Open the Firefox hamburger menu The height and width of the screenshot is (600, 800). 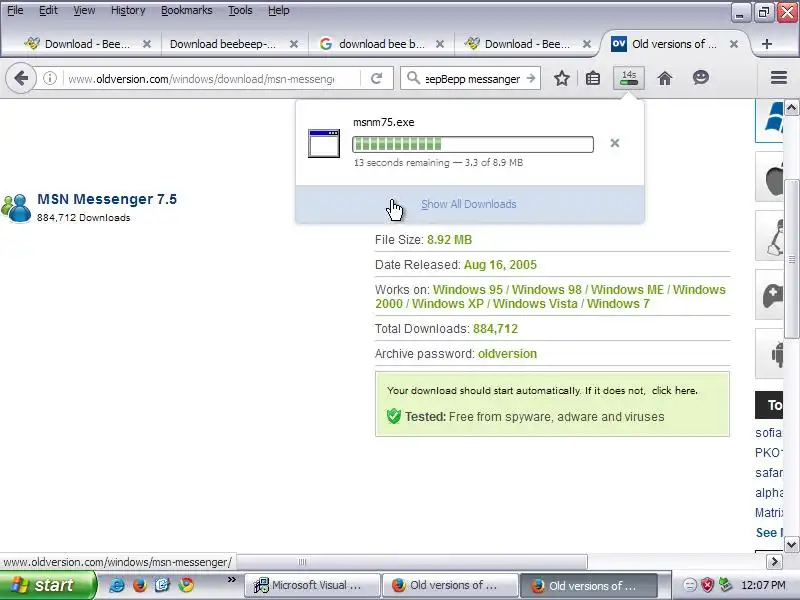[x=779, y=78]
